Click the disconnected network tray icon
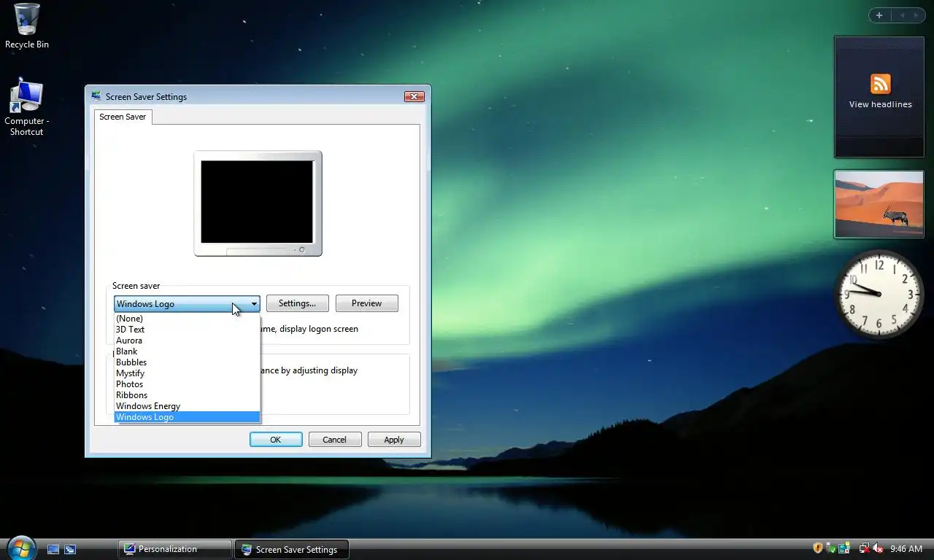934x560 pixels. tap(864, 548)
